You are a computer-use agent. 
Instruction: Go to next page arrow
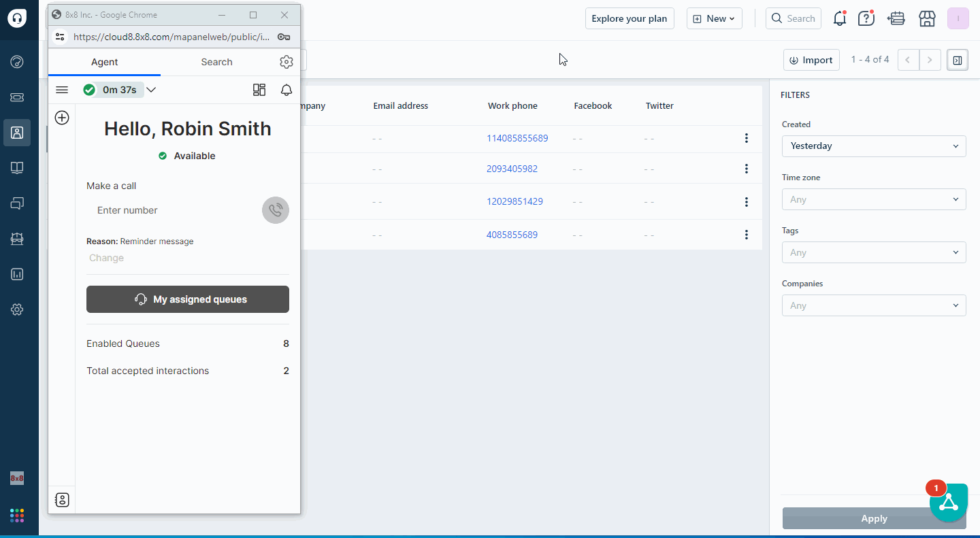(930, 60)
